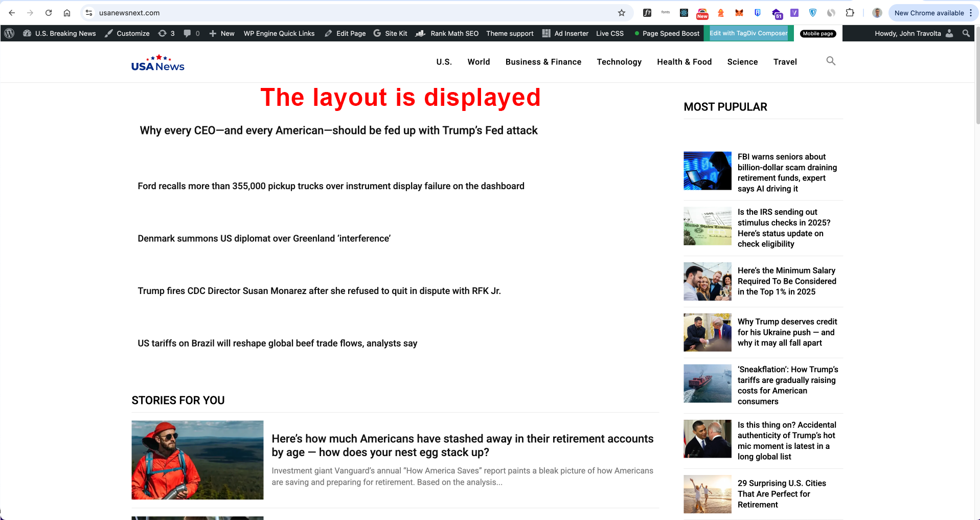Open the U.S. Breaking News dashboard menu
The height and width of the screenshot is (520, 980).
point(59,33)
